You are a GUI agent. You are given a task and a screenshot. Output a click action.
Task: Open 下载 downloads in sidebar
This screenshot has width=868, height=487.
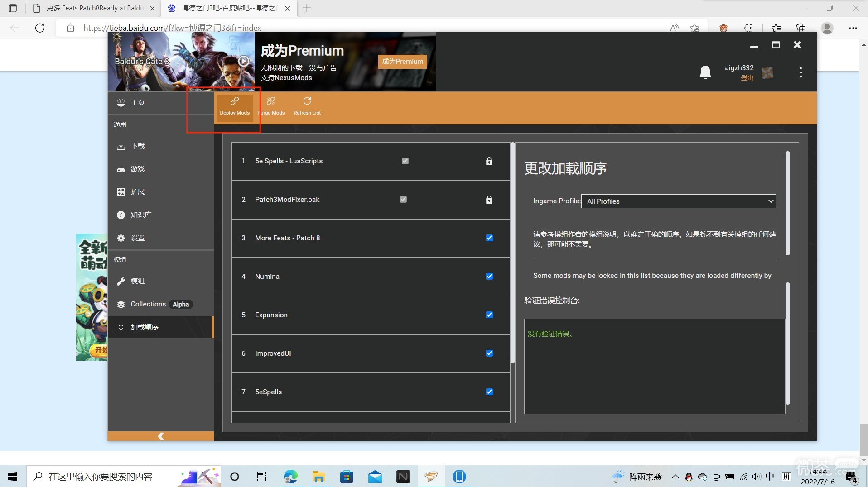point(160,146)
